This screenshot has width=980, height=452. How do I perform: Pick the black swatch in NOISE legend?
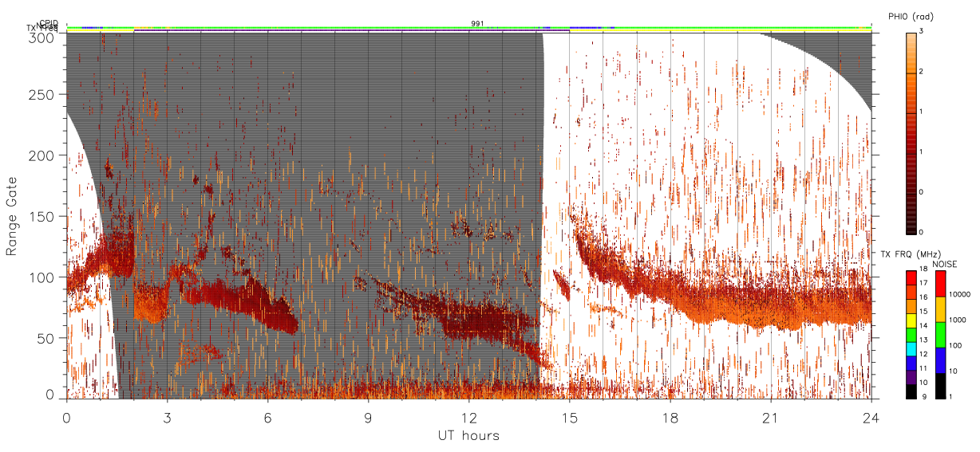pos(941,386)
